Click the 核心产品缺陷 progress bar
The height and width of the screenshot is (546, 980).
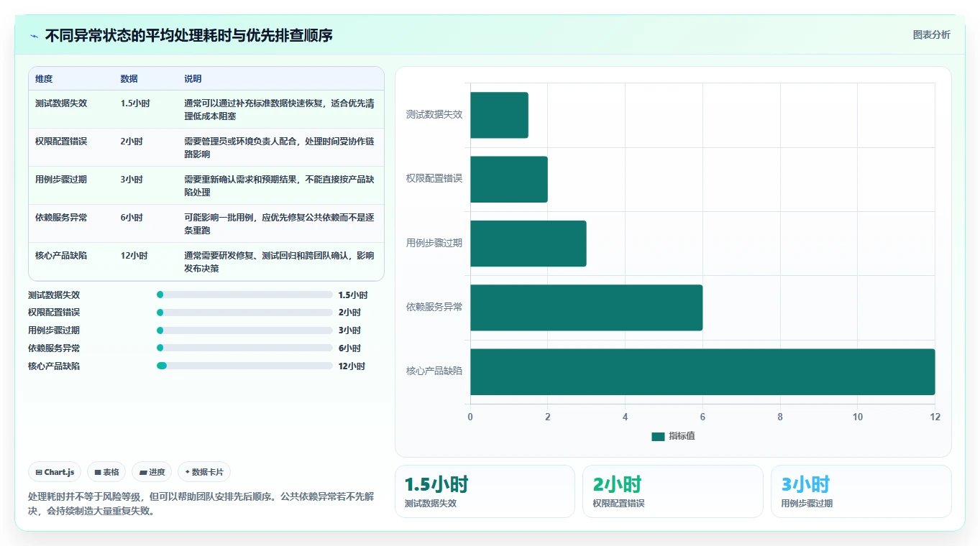244,366
